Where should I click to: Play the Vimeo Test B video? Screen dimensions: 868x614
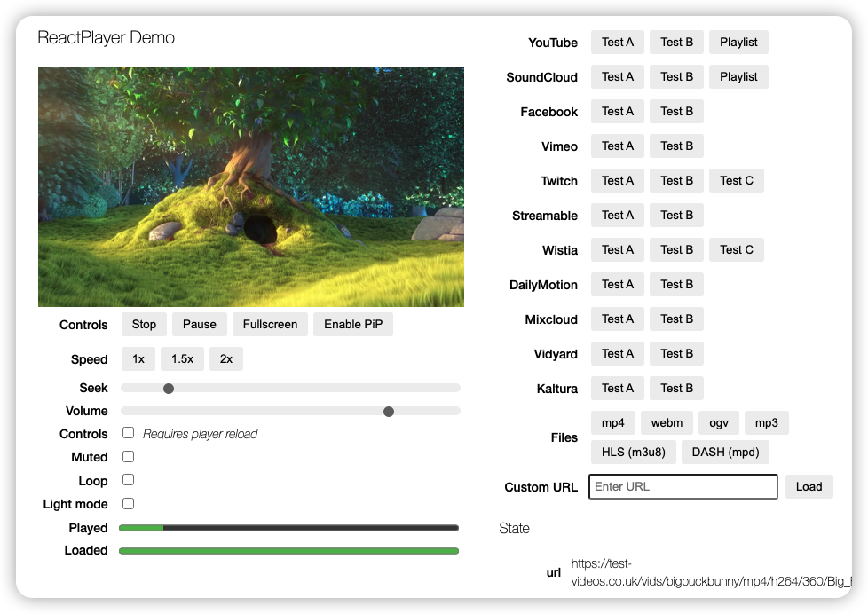[676, 146]
